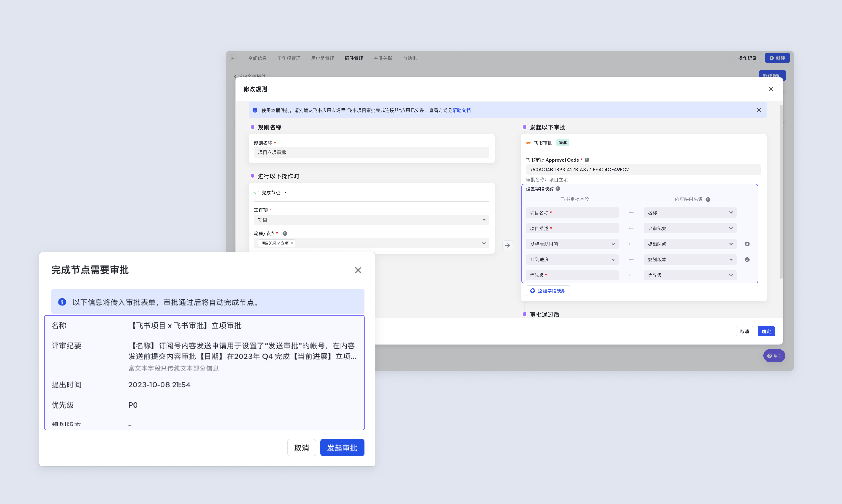Screen dimensions: 842x504
Task: Click the 集成 tag next to 飞书审批
Action: tap(563, 143)
